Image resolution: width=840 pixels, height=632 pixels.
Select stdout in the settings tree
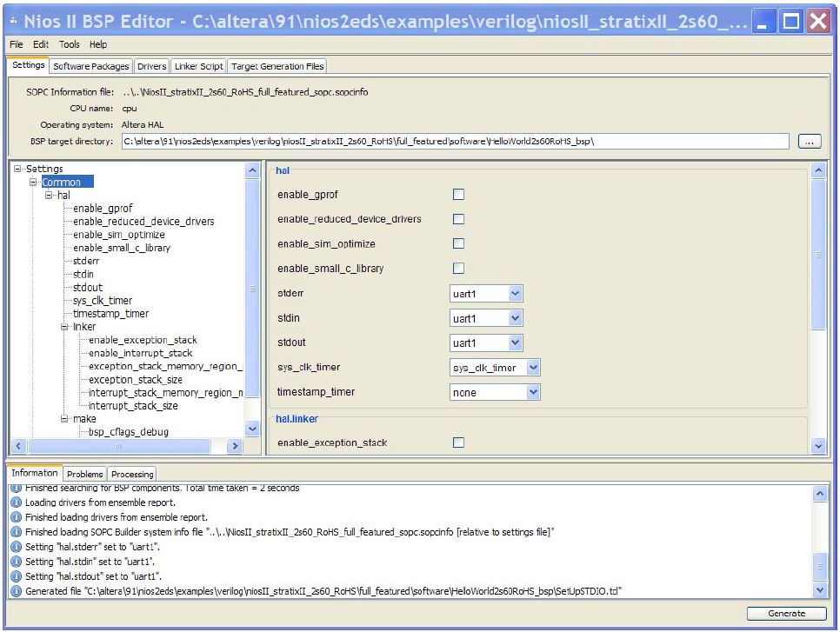point(87,288)
